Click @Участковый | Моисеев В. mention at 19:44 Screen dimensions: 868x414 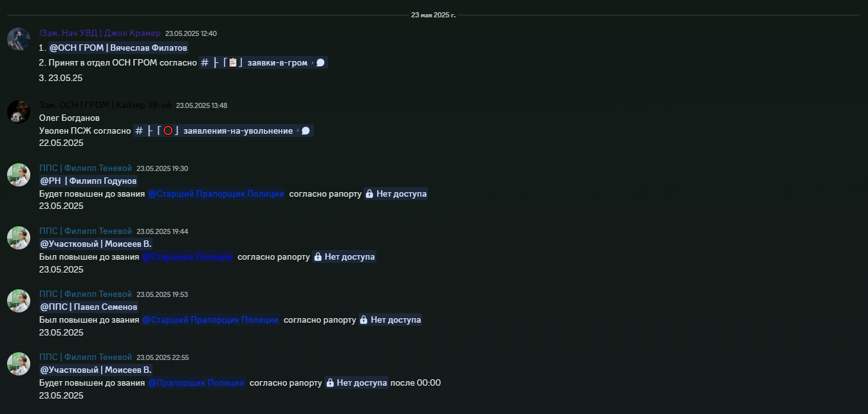pos(96,244)
